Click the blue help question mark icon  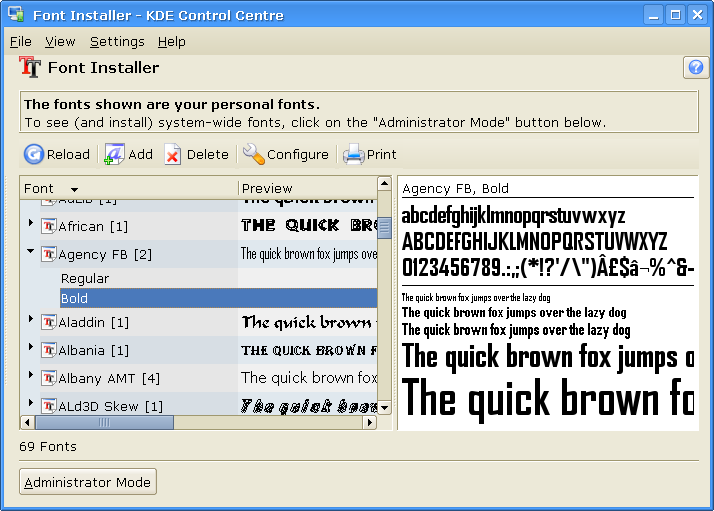(x=696, y=67)
